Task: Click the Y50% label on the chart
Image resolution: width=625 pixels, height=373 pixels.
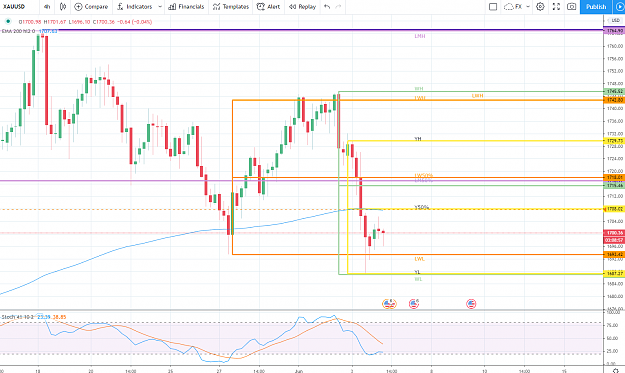Action: tap(422, 207)
